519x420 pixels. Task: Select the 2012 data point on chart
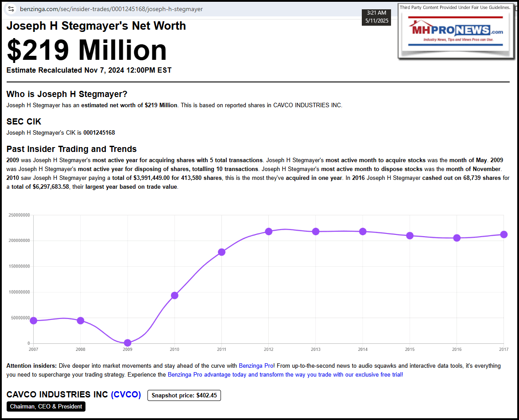click(268, 231)
